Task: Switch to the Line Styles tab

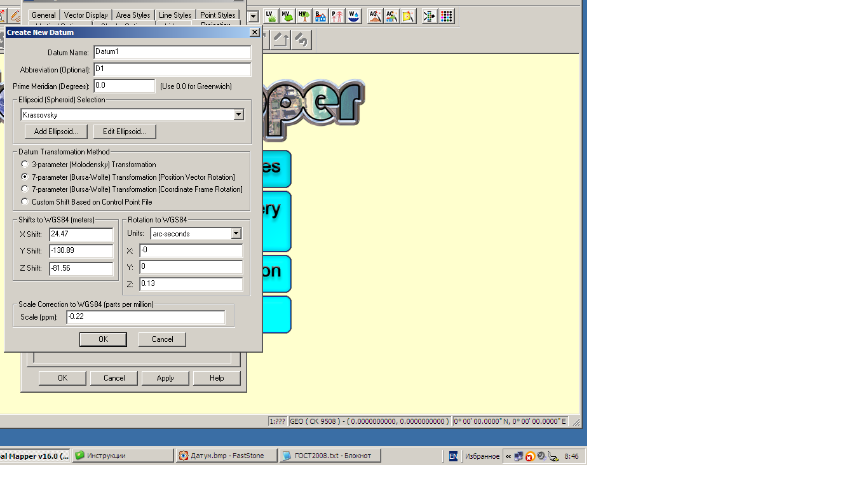Action: 175,15
